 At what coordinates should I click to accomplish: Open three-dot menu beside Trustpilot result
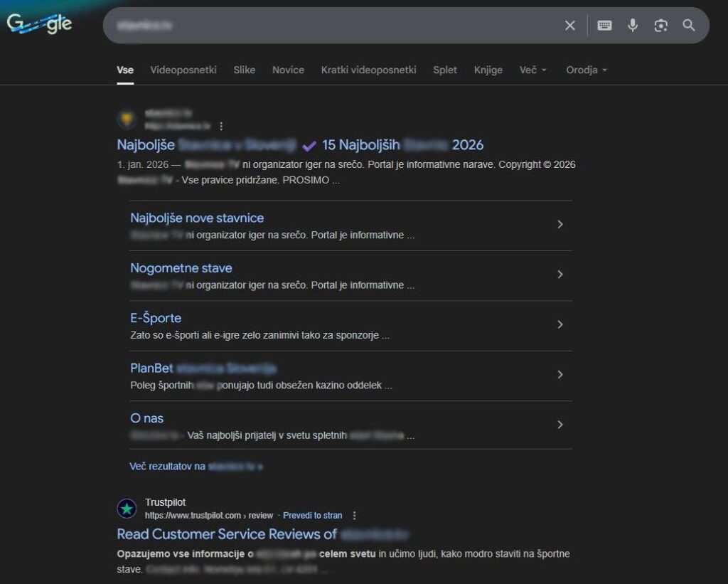[x=354, y=515]
